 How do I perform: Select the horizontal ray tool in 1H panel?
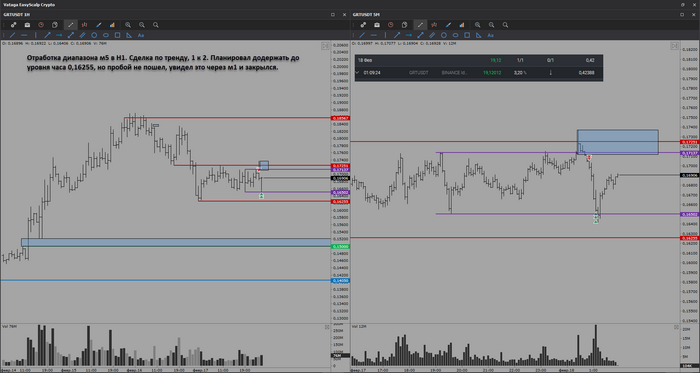pos(59,35)
